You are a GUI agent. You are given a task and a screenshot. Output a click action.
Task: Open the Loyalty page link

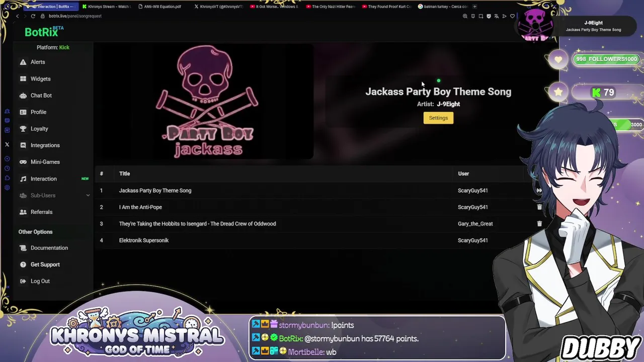click(39, 129)
